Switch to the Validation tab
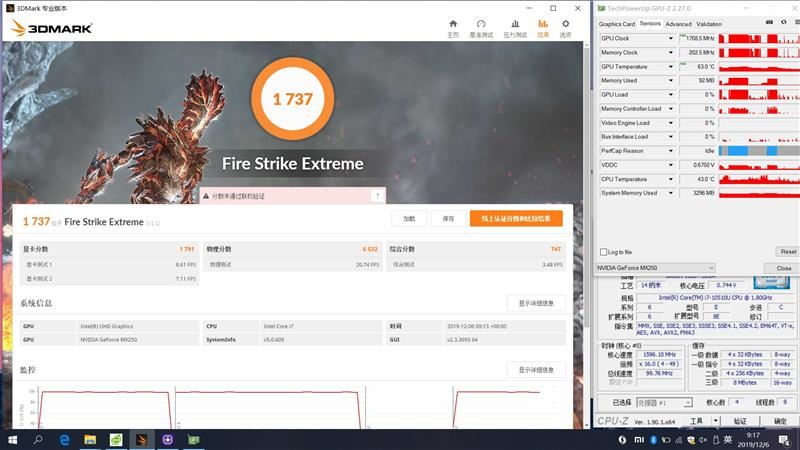This screenshot has width=800, height=450. point(709,24)
